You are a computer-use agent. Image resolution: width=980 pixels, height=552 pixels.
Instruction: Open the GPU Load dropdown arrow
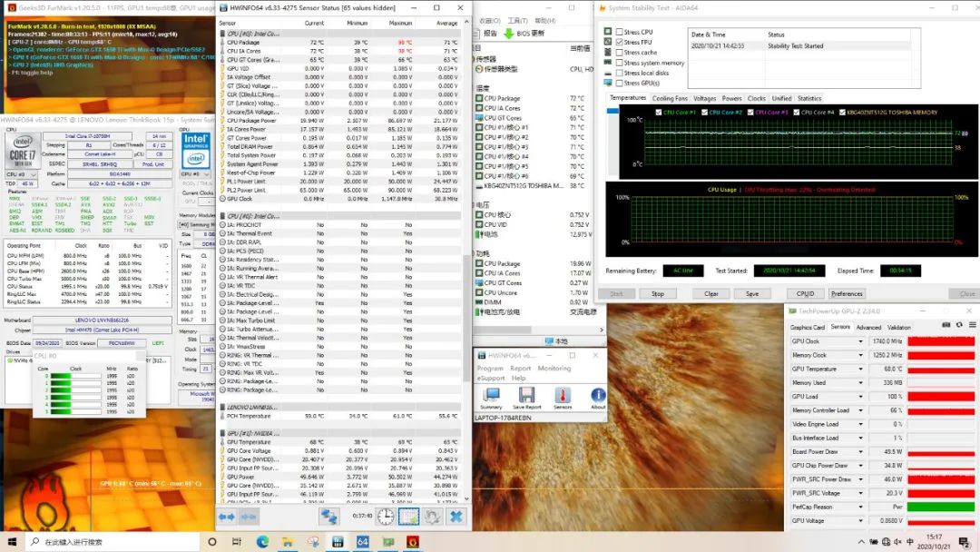(x=861, y=397)
